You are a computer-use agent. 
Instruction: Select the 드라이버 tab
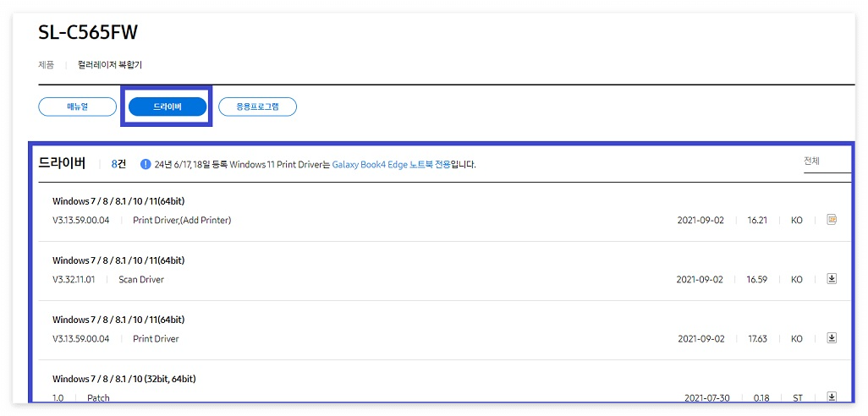[168, 107]
